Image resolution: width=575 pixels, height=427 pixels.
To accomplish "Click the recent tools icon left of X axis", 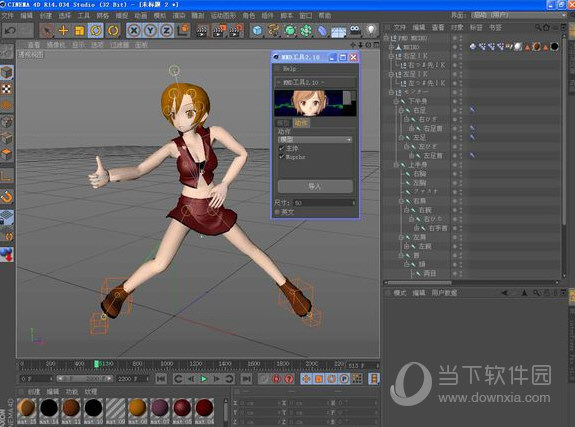I will (x=113, y=30).
